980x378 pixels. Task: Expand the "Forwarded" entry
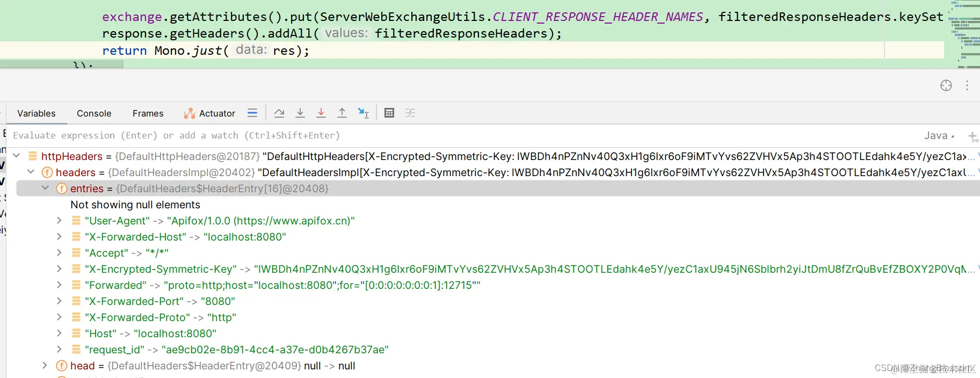click(x=60, y=285)
